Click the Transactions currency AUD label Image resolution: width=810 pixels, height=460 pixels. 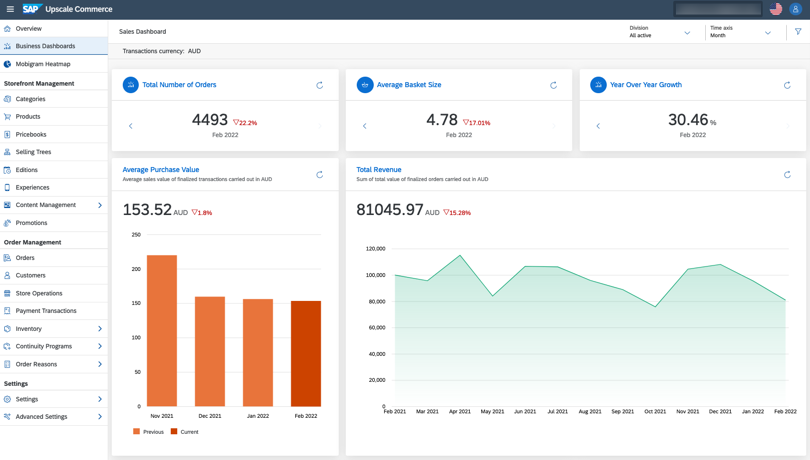[x=162, y=51]
